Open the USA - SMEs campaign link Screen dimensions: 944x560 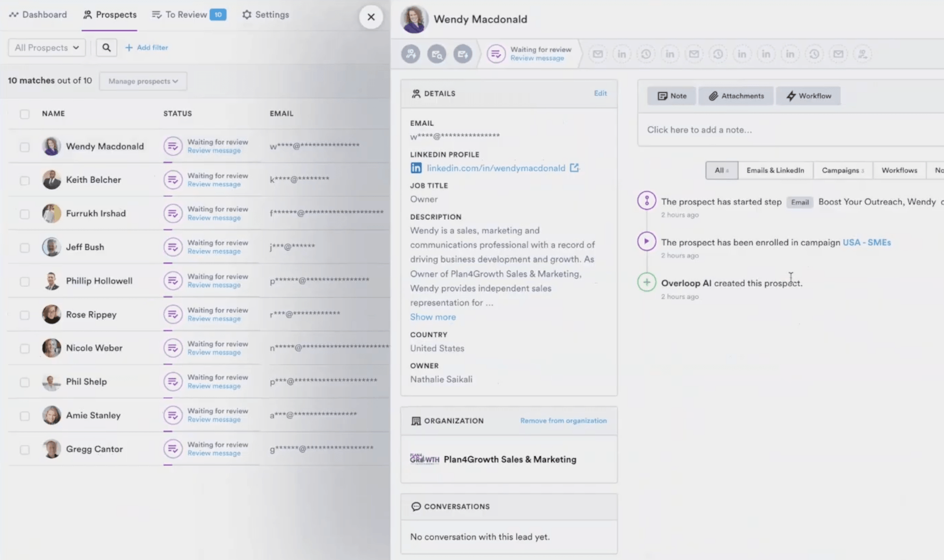866,242
